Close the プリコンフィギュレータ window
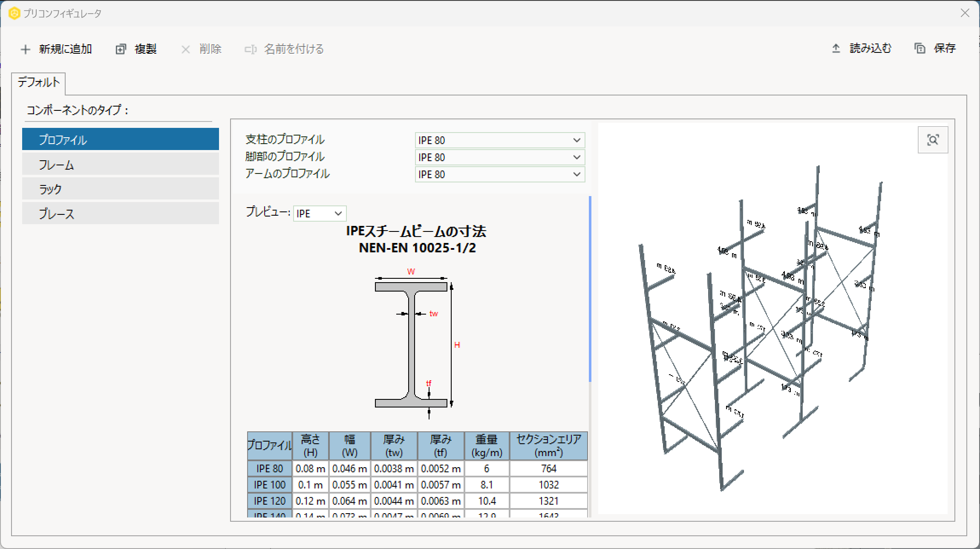Viewport: 980px width, 549px height. 965,13
